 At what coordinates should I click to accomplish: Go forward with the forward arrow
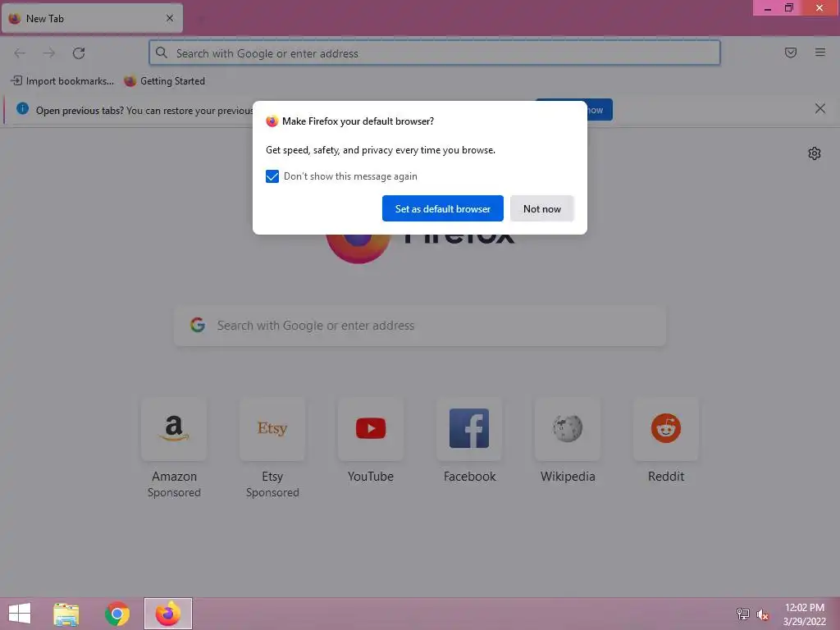pyautogui.click(x=49, y=53)
